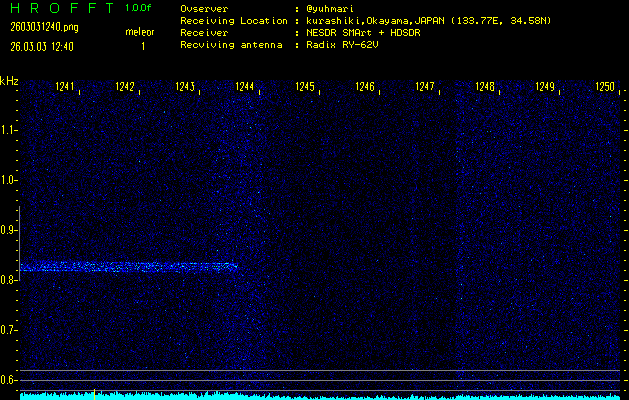Click the 1.1 kHz frequency label

[x=7, y=130]
